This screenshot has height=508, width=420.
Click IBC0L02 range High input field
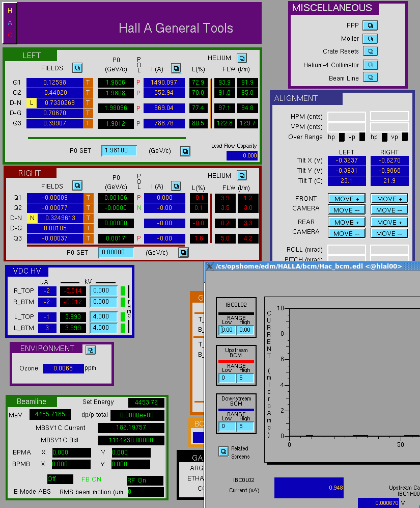245,330
